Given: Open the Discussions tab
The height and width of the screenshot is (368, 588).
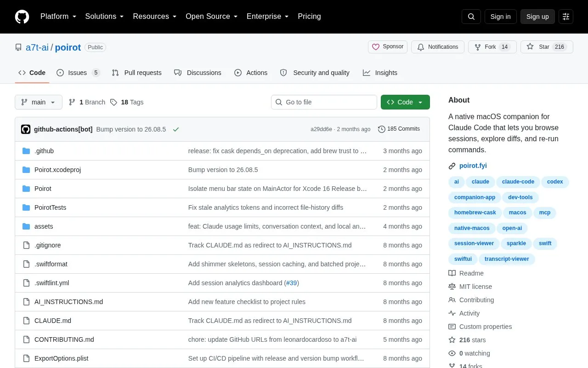Looking at the screenshot, I should [198, 73].
